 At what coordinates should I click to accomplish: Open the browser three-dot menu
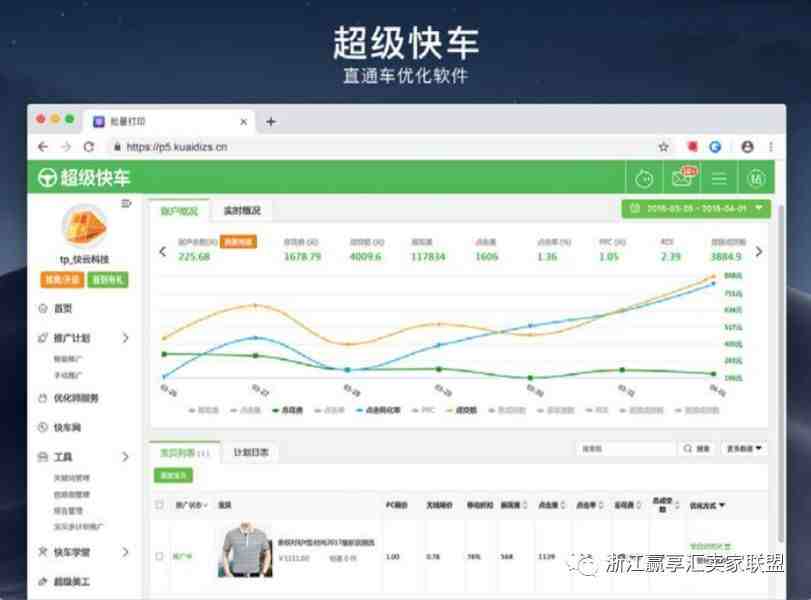771,147
